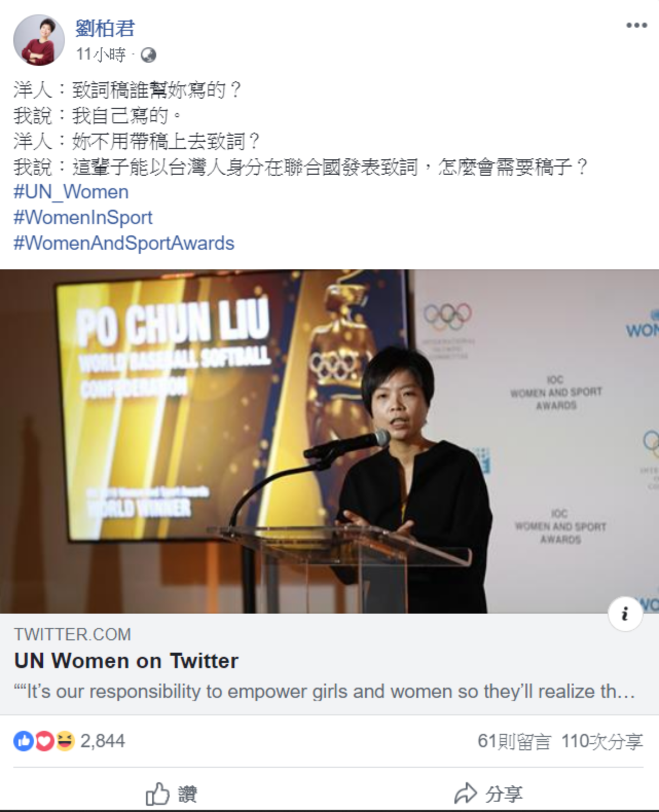
Task: Click the blue Like reaction icon
Action: (x=23, y=741)
